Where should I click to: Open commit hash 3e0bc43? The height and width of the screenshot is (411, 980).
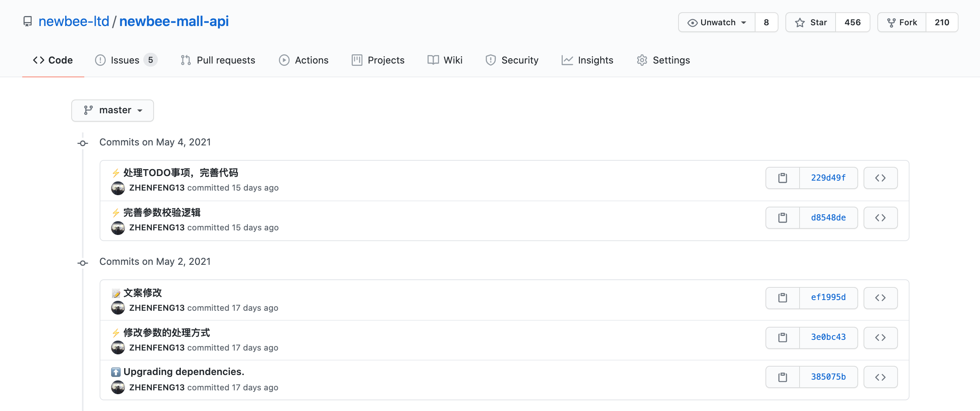(828, 338)
